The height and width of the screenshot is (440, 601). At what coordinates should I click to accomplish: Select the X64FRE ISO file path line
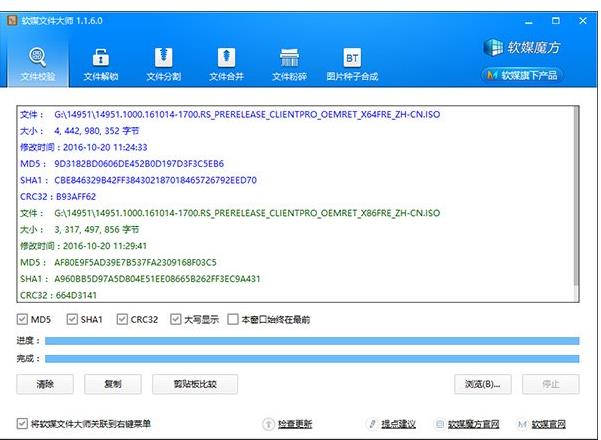coord(230,114)
